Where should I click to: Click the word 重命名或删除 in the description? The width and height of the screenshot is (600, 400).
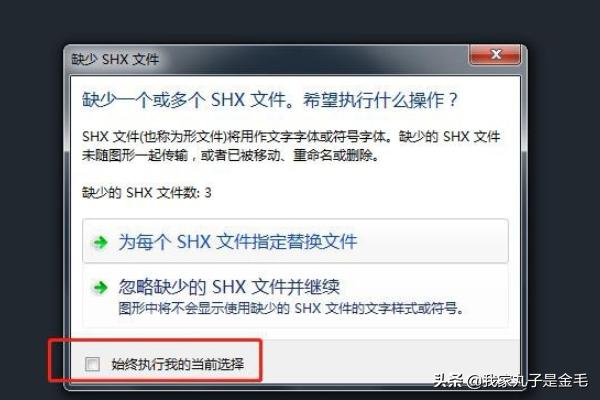pyautogui.click(x=333, y=156)
